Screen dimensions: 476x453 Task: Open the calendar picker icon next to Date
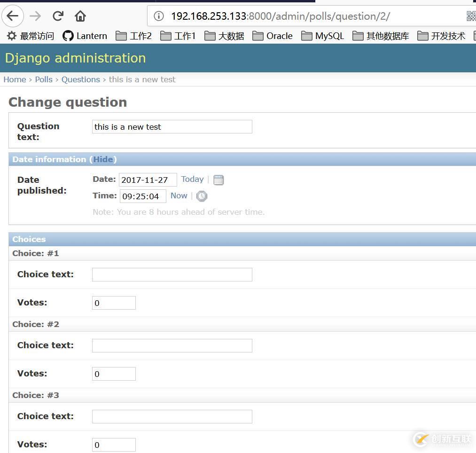point(218,180)
